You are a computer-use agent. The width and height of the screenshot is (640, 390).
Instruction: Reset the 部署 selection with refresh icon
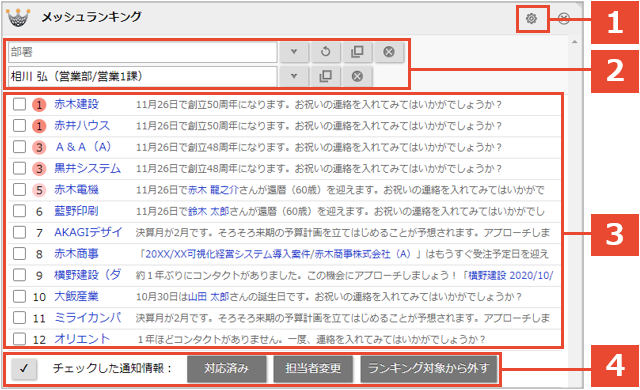tap(325, 52)
